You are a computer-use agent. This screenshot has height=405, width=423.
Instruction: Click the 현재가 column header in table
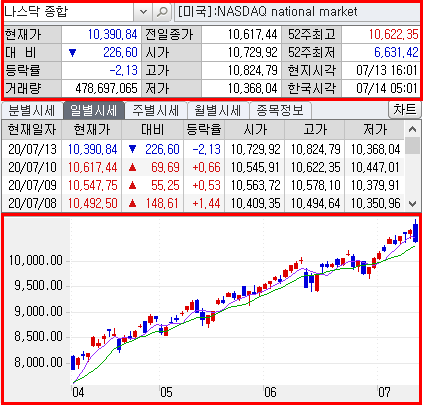[92, 130]
